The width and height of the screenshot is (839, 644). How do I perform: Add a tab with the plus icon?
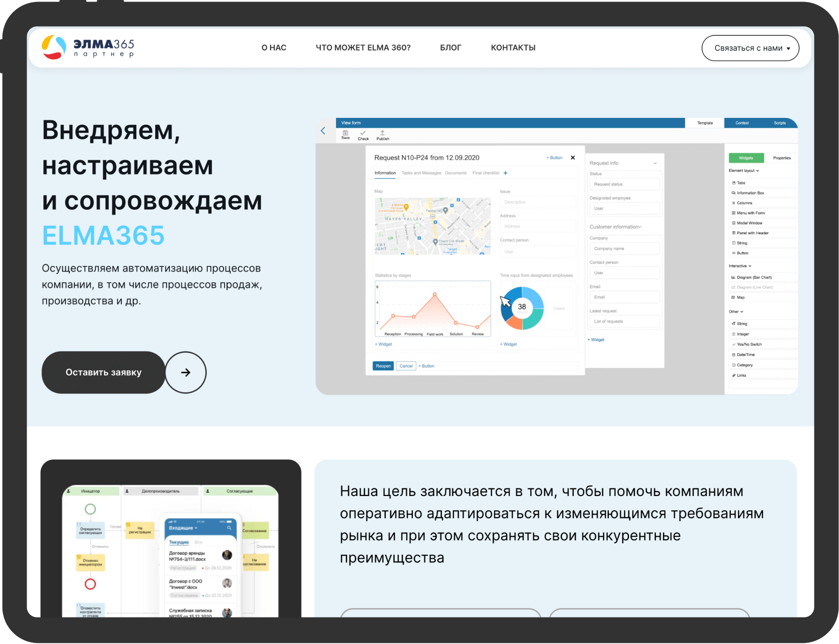(506, 173)
